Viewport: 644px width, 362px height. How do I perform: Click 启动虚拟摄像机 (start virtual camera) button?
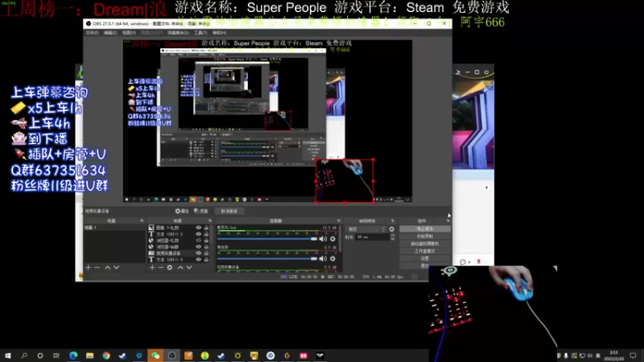coord(425,244)
